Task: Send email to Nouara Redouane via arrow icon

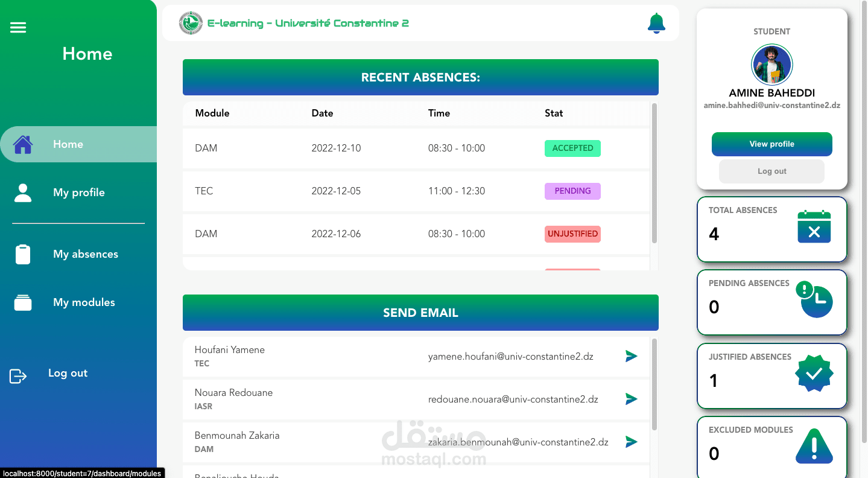Action: pos(631,399)
